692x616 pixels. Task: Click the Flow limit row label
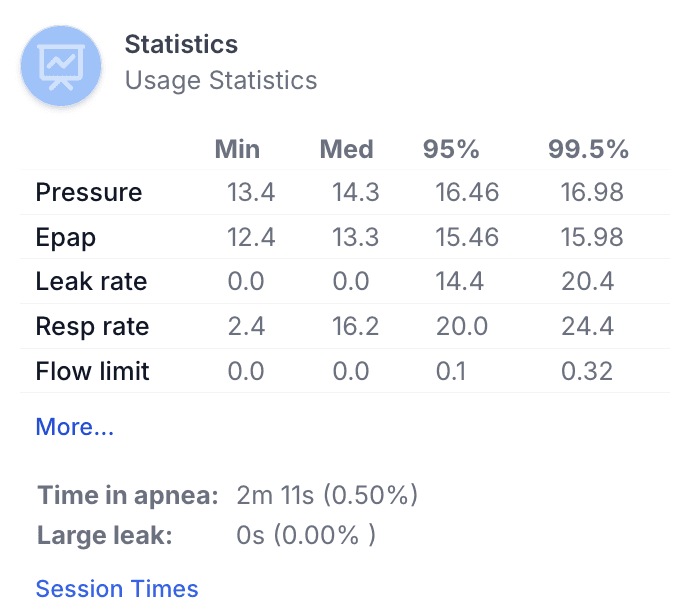pyautogui.click(x=92, y=372)
